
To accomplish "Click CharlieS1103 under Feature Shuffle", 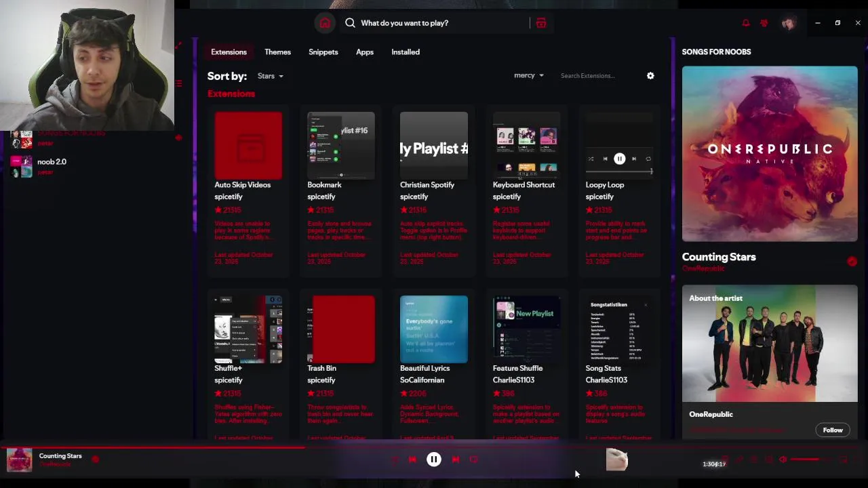I will (513, 380).
